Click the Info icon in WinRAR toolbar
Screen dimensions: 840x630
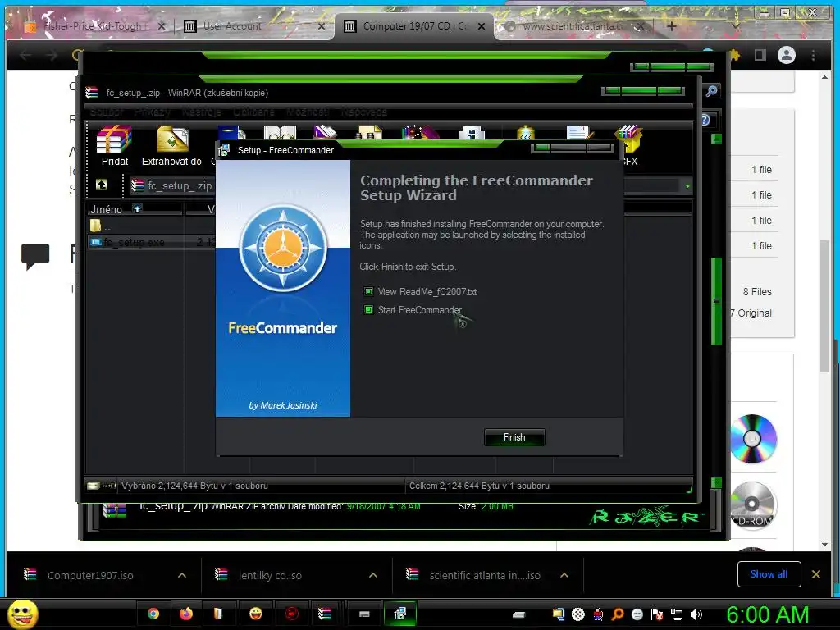pos(472,133)
